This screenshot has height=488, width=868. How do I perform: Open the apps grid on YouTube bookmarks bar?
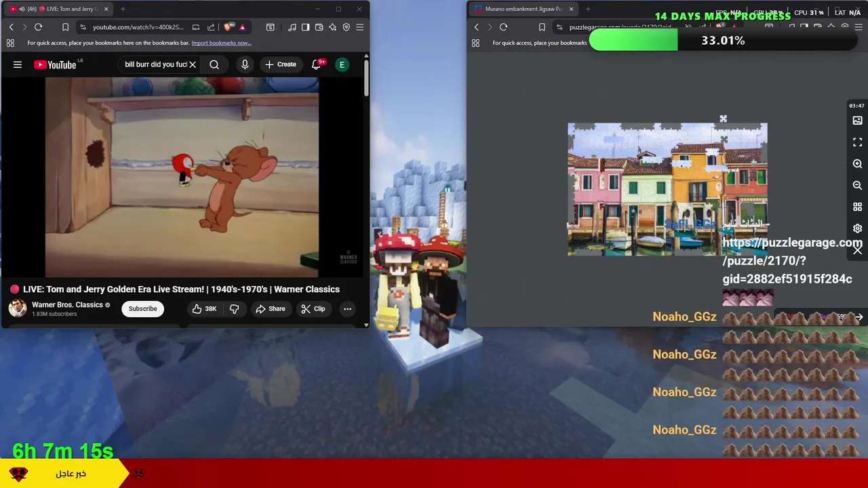coord(10,43)
